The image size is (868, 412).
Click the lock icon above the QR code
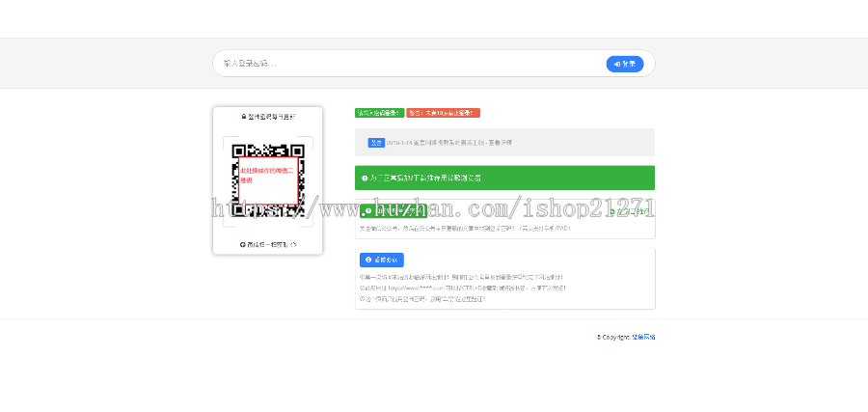point(243,117)
